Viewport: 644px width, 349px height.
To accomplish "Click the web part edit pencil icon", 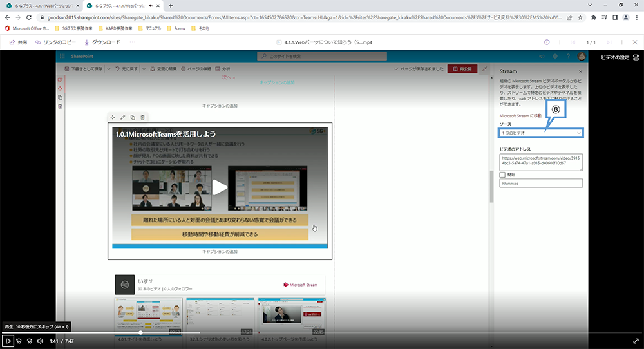I will click(x=122, y=117).
